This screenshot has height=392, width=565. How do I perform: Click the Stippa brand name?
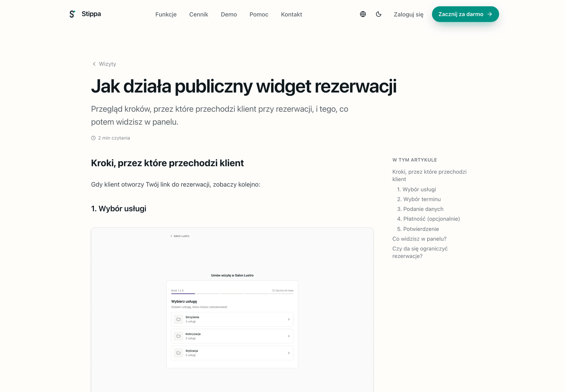(x=91, y=14)
